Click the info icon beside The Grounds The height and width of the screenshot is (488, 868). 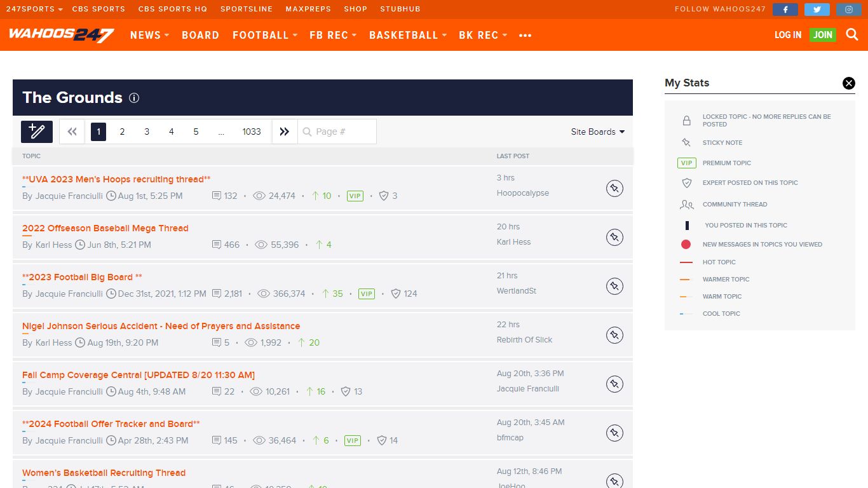point(134,98)
